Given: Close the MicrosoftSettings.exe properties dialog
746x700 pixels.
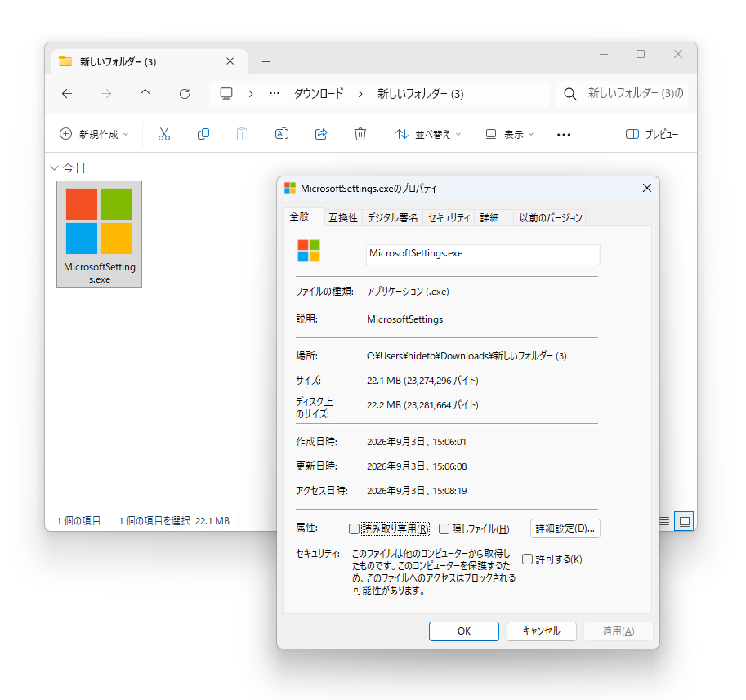Looking at the screenshot, I should pos(647,189).
